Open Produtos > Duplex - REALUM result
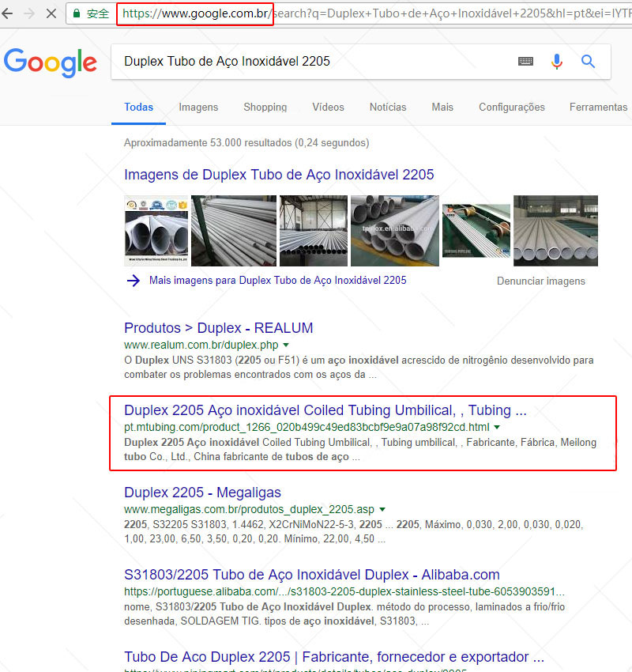The image size is (632, 672). click(x=218, y=327)
